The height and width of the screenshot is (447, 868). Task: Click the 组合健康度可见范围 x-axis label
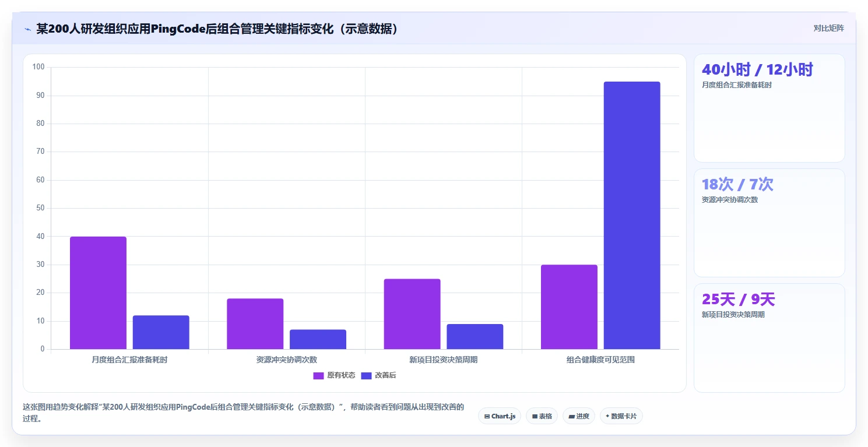pos(600,360)
